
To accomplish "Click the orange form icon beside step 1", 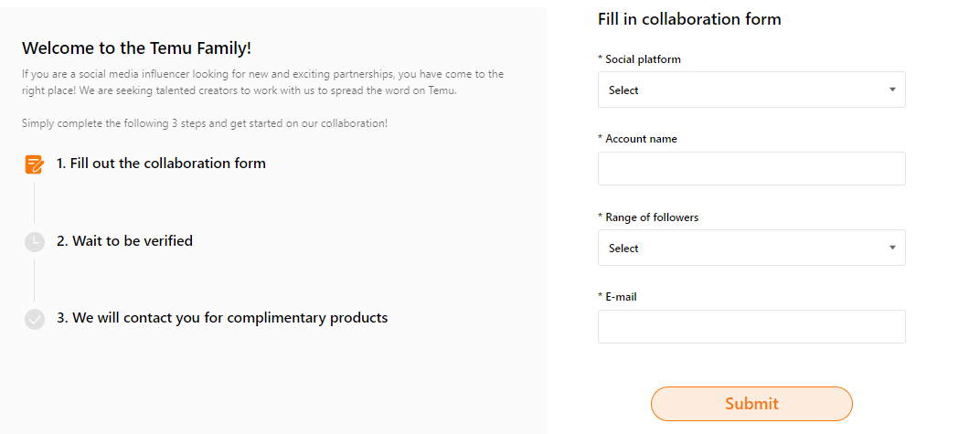I will (x=34, y=164).
